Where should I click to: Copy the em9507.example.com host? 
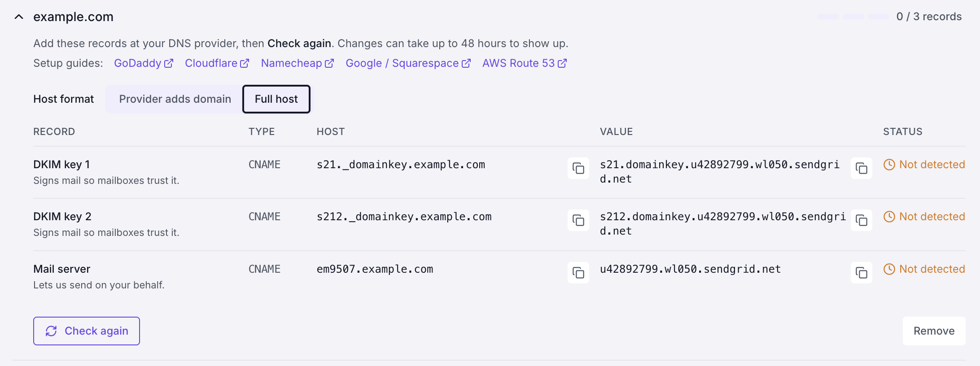tap(578, 273)
